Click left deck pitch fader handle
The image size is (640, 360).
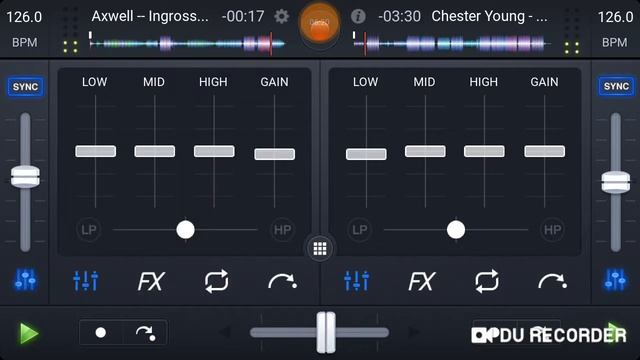click(25, 177)
